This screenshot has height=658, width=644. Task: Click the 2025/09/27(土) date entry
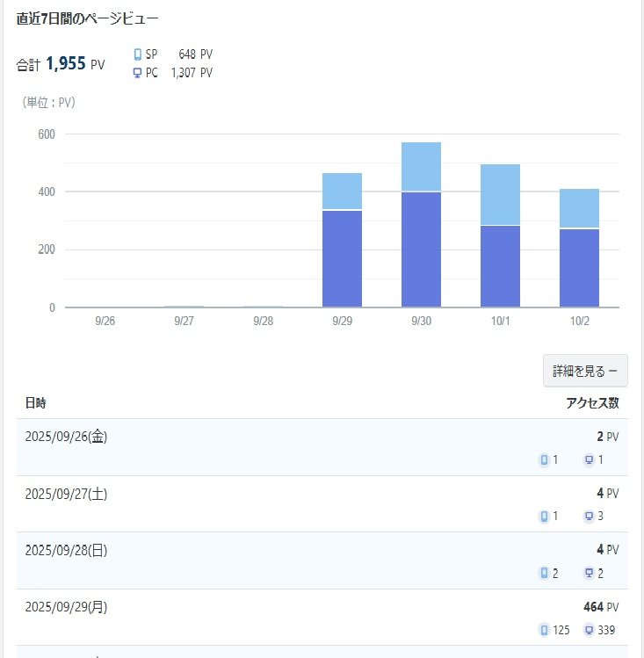pyautogui.click(x=67, y=494)
